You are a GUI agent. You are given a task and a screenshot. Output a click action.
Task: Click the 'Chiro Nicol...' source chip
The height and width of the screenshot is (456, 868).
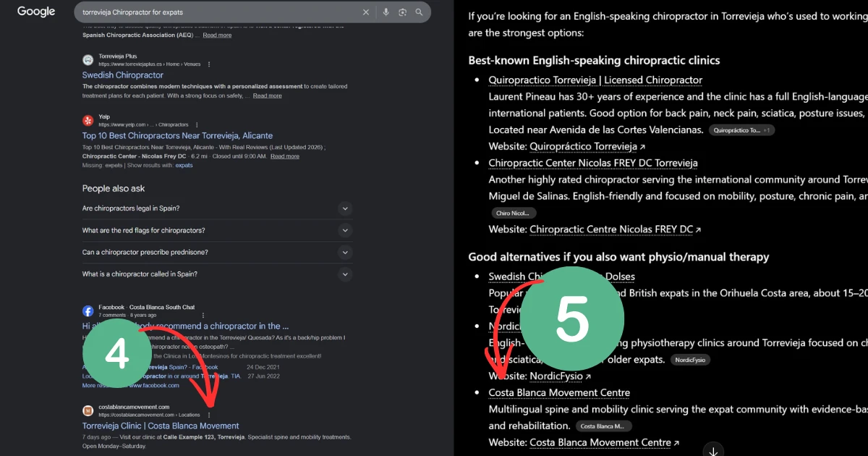point(513,213)
